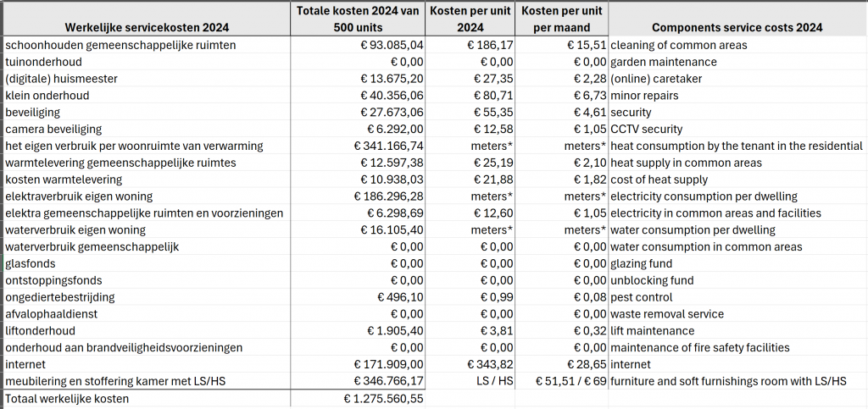Screen dimensions: 868x409
Task: Select the 'Werkelijke servicekosten 2024' header cell
Action: pyautogui.click(x=146, y=19)
